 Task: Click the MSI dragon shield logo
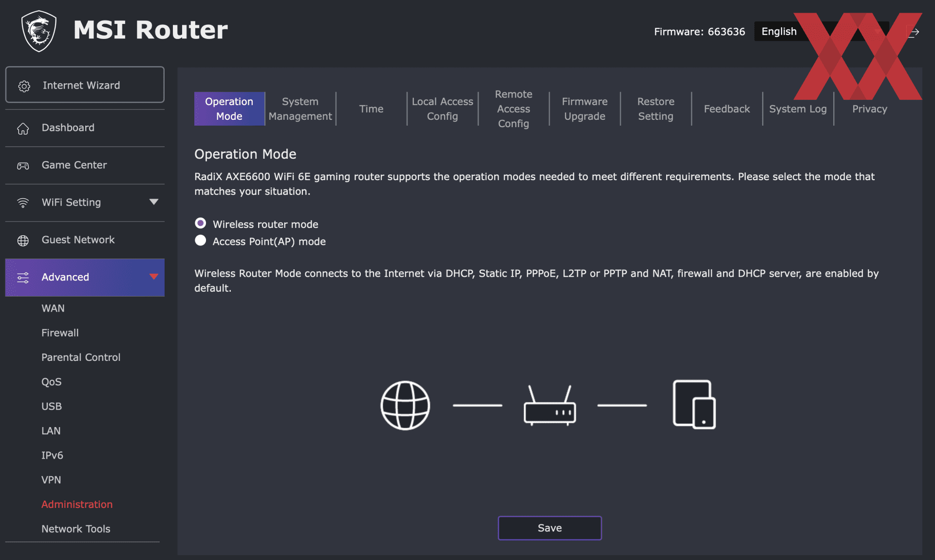pos(39,31)
